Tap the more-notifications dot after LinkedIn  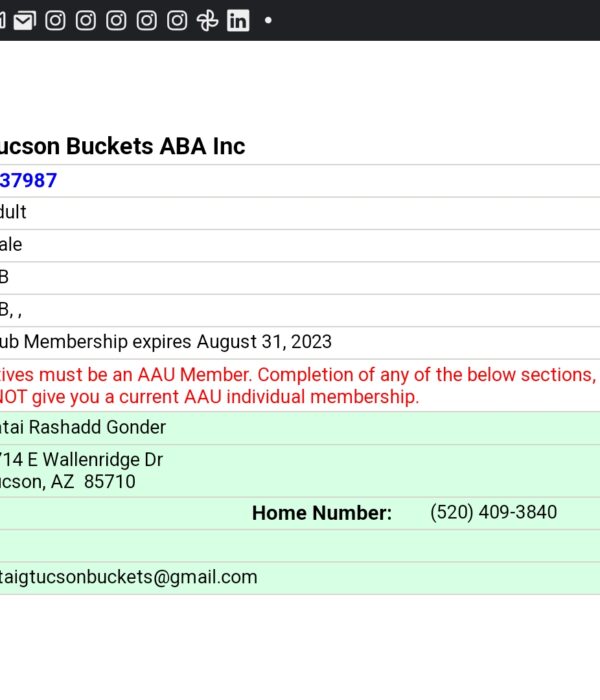pos(268,20)
